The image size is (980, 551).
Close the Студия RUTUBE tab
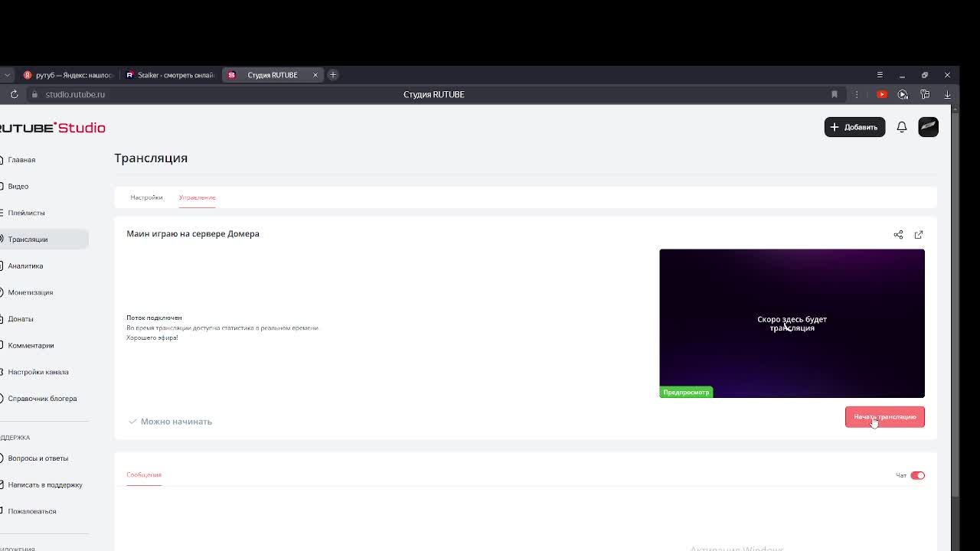tap(315, 75)
